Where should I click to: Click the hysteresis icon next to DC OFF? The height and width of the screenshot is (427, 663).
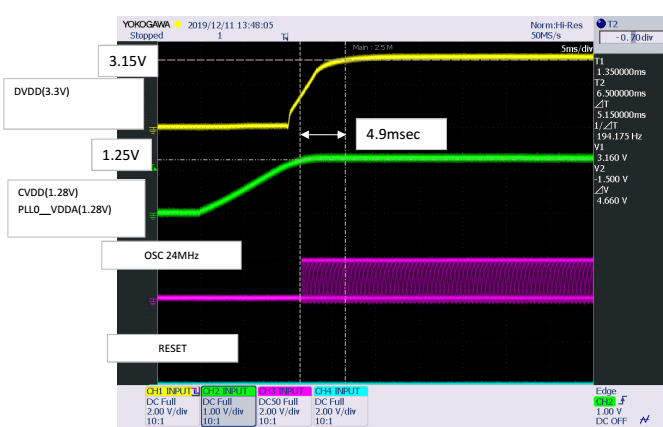[644, 420]
